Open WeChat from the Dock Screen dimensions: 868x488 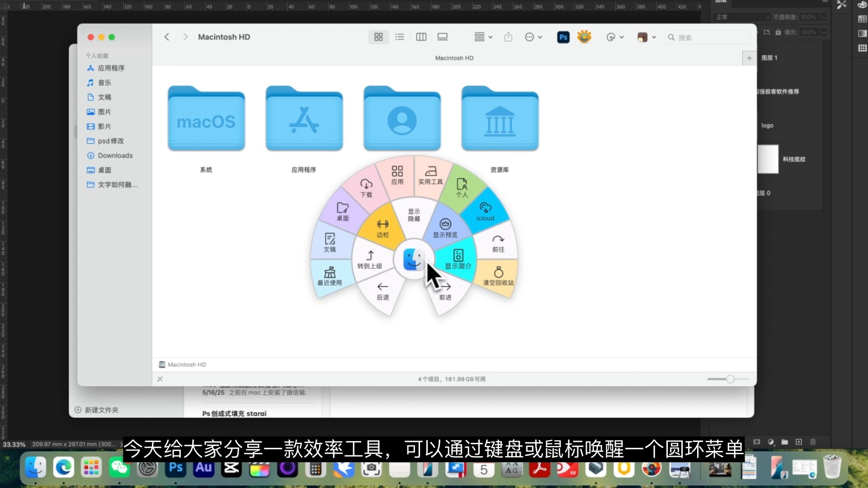point(119,468)
